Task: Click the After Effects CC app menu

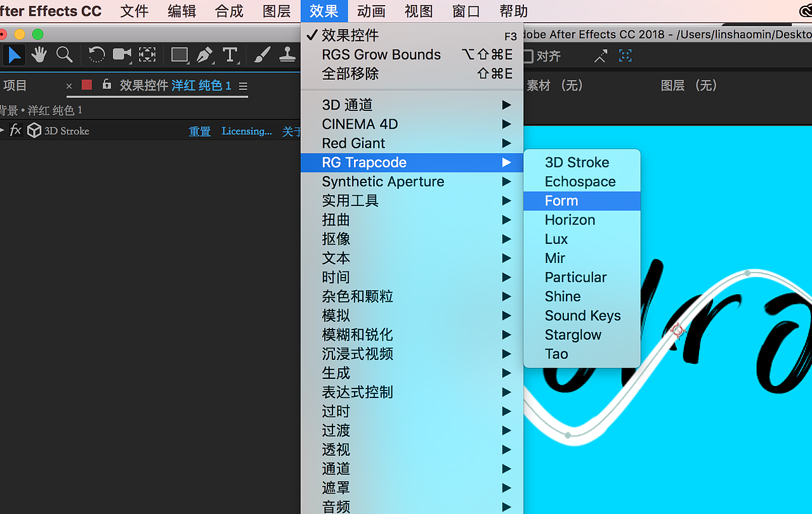Action: [x=51, y=11]
